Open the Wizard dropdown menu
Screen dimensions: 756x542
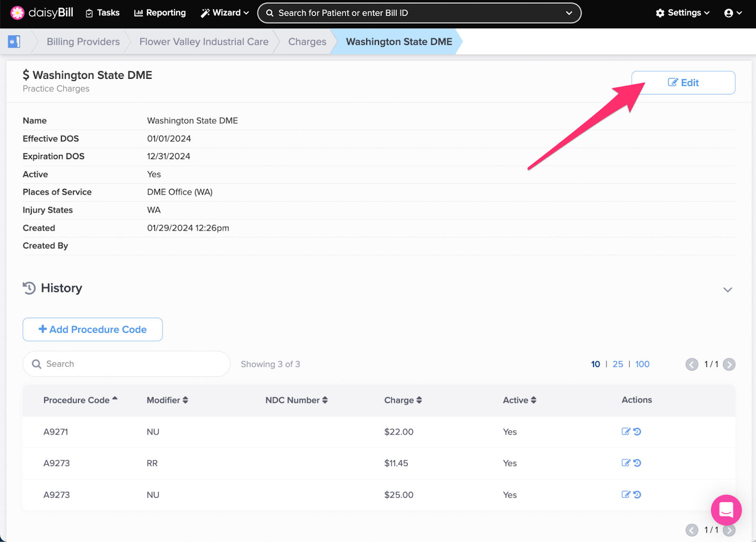[225, 13]
